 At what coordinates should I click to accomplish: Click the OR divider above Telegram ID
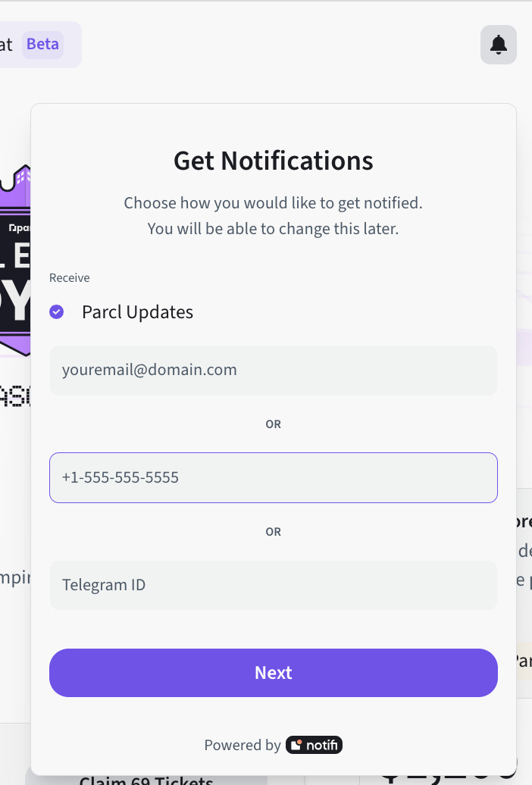coord(273,532)
